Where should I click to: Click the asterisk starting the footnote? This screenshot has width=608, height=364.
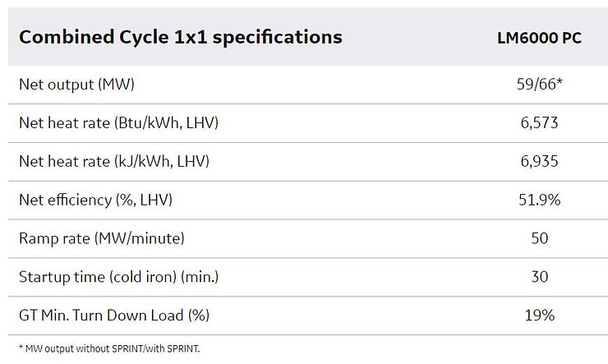[x=19, y=348]
